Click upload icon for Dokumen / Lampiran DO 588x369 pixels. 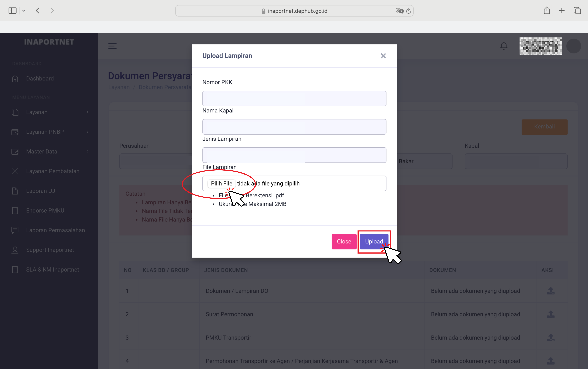[550, 291]
